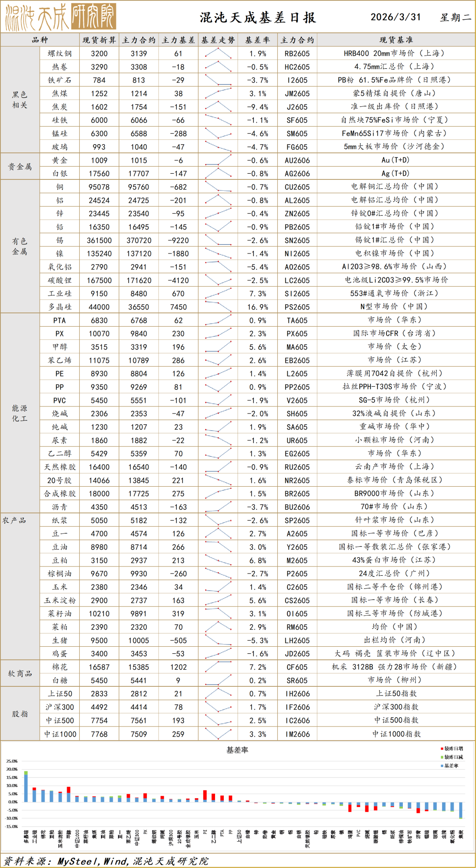Screen dimensions: 476x868
Task: Click contract code AU2606
Action: tap(297, 160)
